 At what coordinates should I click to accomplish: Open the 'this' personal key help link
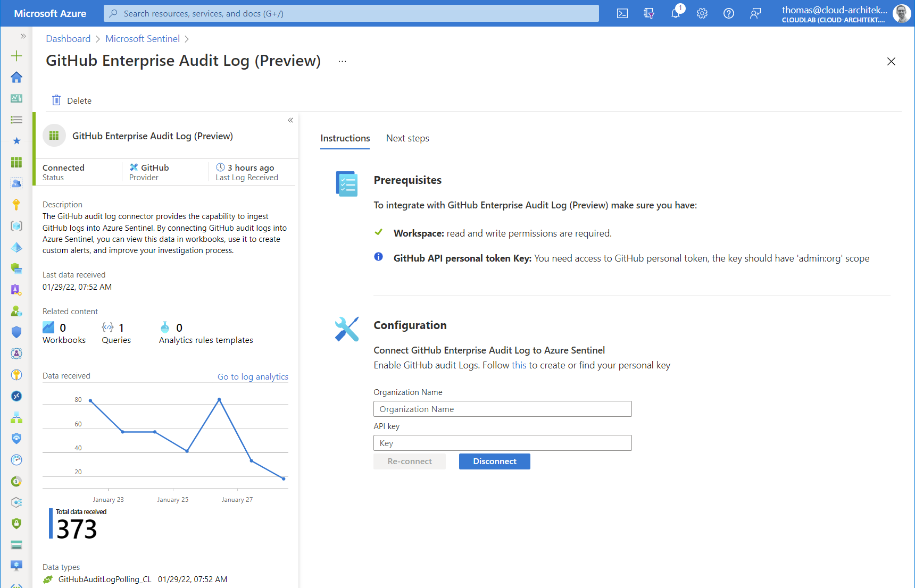519,365
